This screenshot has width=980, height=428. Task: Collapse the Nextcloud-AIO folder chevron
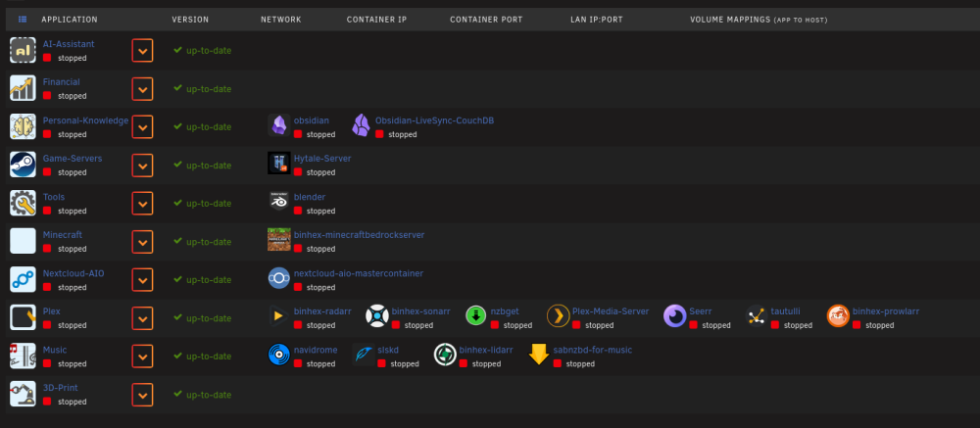click(x=142, y=280)
